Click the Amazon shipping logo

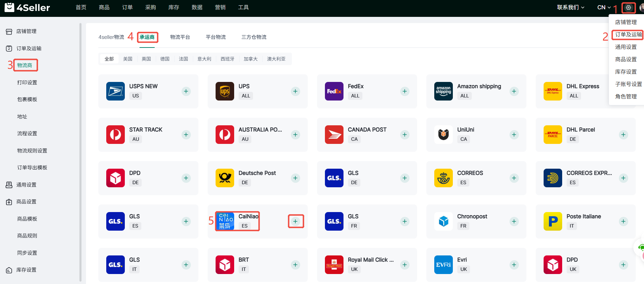pyautogui.click(x=444, y=91)
